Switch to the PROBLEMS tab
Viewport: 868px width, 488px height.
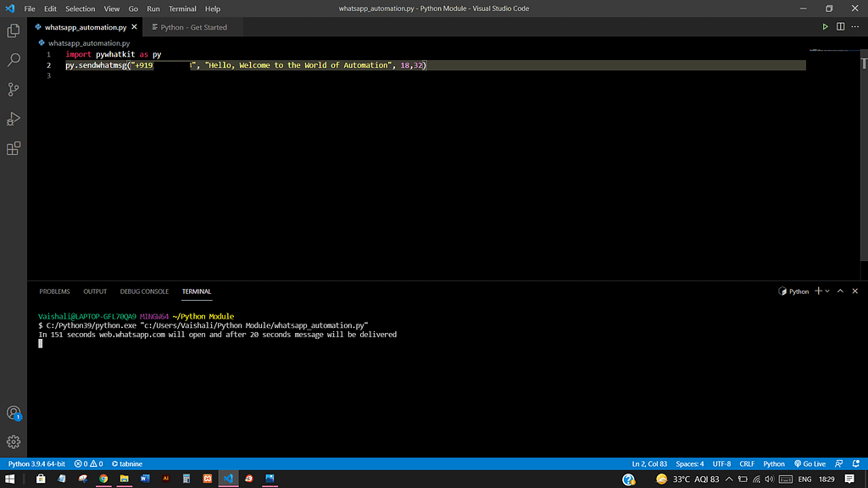click(54, 291)
